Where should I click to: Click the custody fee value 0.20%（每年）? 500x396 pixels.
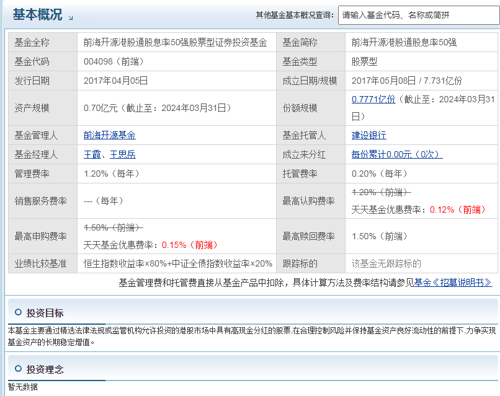(380, 174)
